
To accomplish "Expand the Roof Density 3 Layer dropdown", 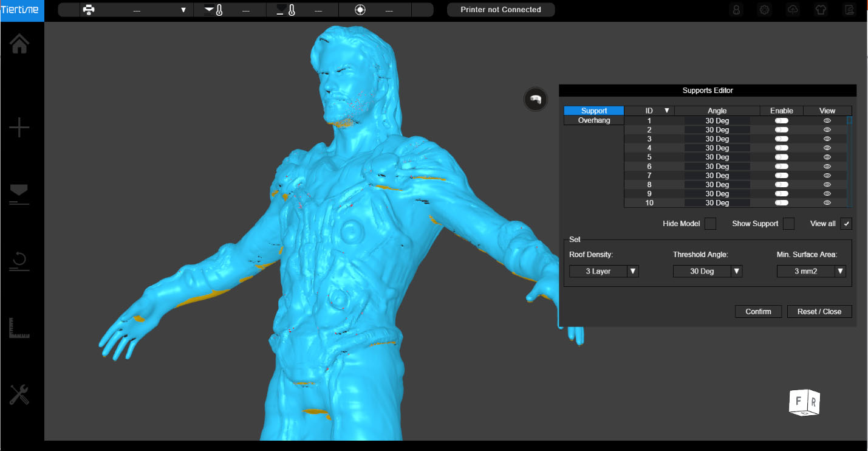I will pyautogui.click(x=604, y=271).
